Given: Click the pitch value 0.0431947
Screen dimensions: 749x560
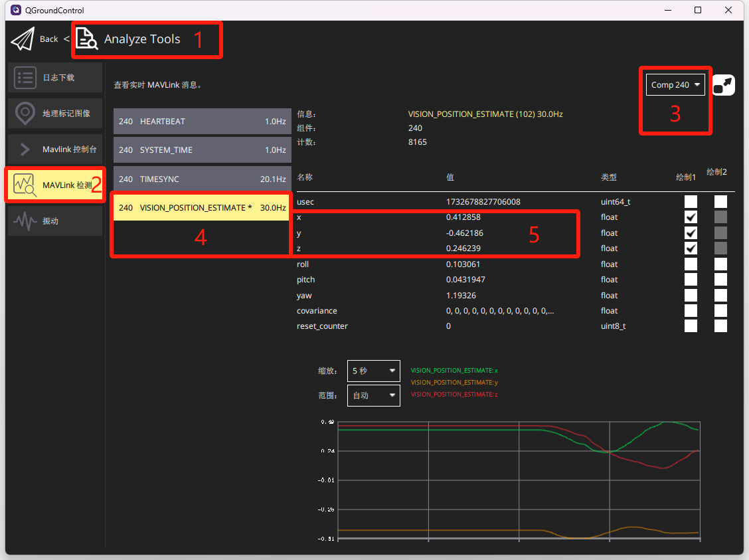Looking at the screenshot, I should coord(465,280).
